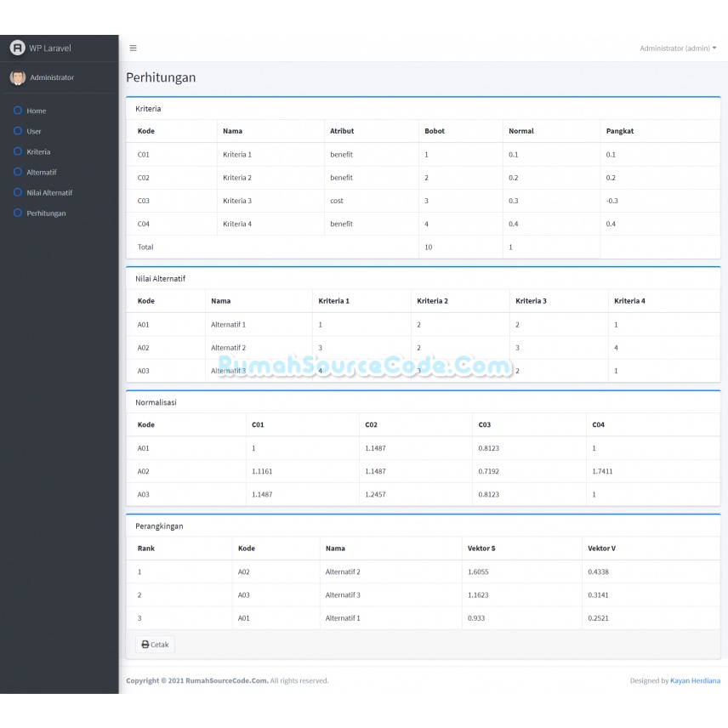Click the WP Laravel brand text
The image size is (728, 728).
pyautogui.click(x=49, y=48)
